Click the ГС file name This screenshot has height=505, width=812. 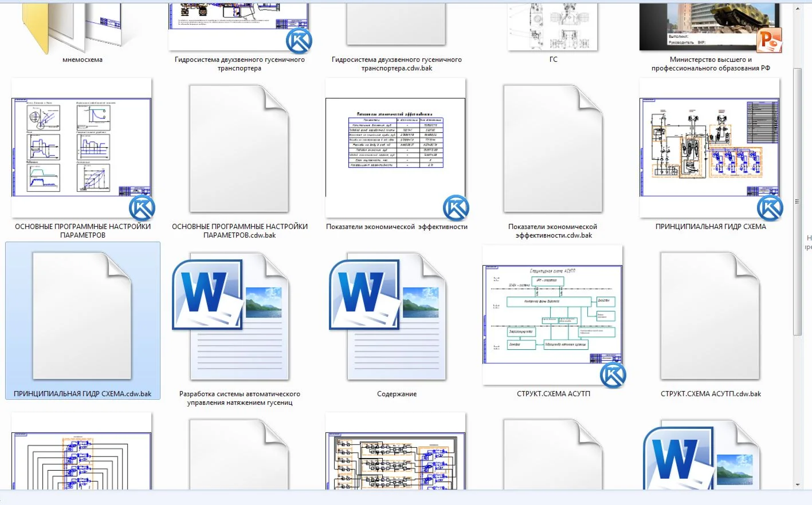pos(553,60)
